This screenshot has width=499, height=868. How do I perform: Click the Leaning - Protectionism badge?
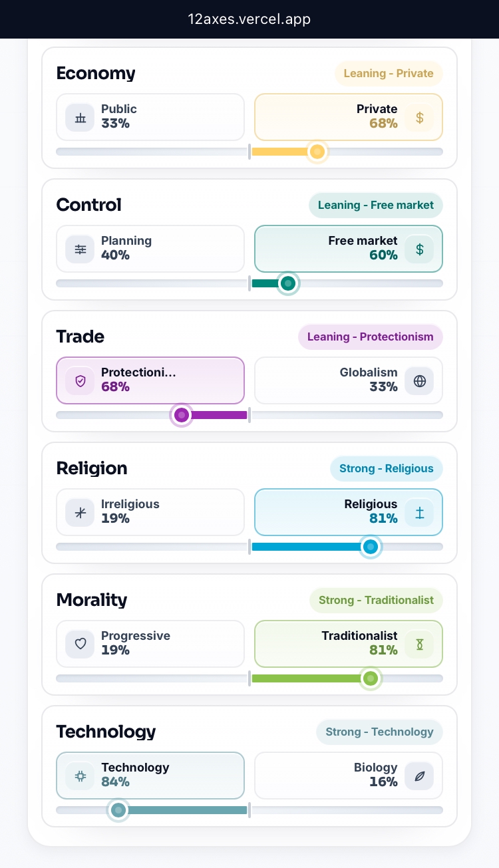[371, 337]
